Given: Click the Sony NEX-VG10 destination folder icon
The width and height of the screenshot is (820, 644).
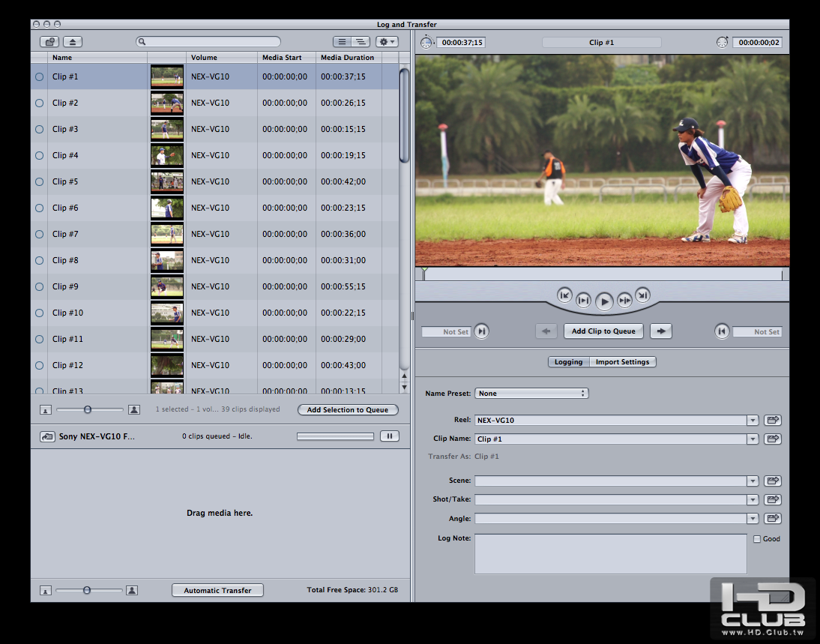Looking at the screenshot, I should (47, 436).
